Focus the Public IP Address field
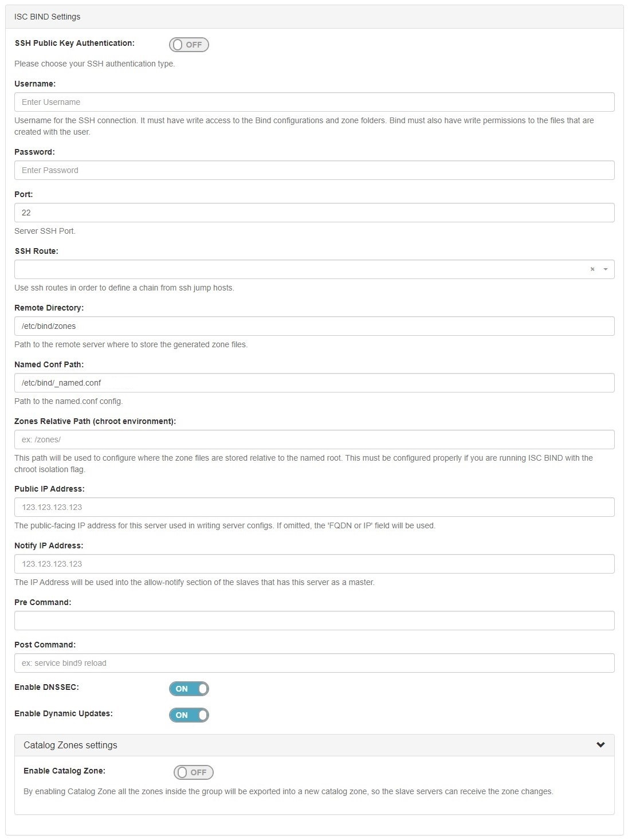628x840 pixels. (314, 507)
